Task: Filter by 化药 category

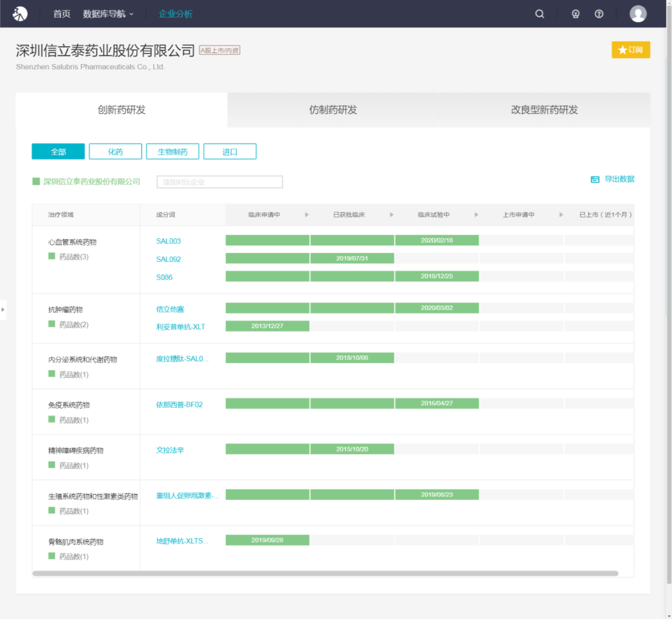Action: 115,151
